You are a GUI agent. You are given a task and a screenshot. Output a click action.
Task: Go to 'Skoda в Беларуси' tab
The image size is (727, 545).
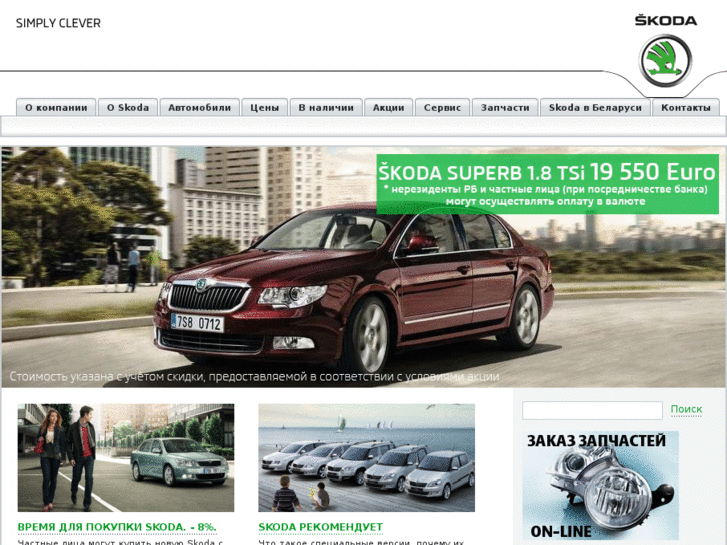pyautogui.click(x=595, y=107)
